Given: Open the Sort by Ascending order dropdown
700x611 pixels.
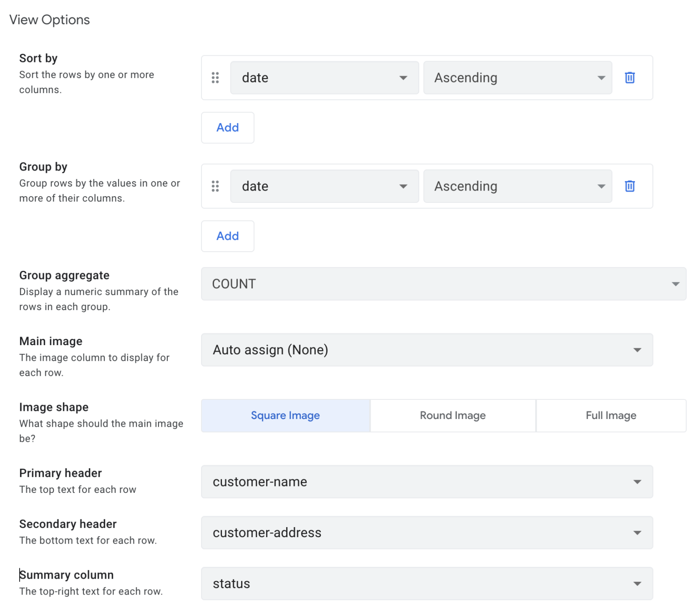Looking at the screenshot, I should (x=517, y=78).
